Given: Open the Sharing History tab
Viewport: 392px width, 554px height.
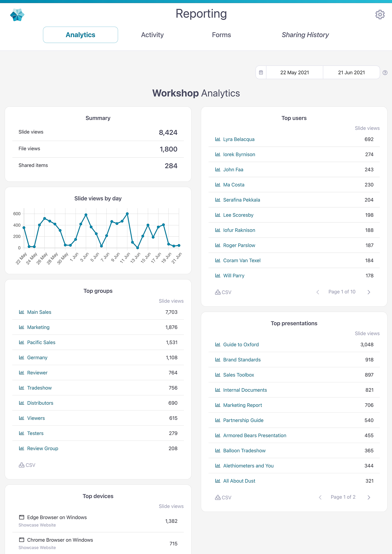Looking at the screenshot, I should pyautogui.click(x=305, y=35).
